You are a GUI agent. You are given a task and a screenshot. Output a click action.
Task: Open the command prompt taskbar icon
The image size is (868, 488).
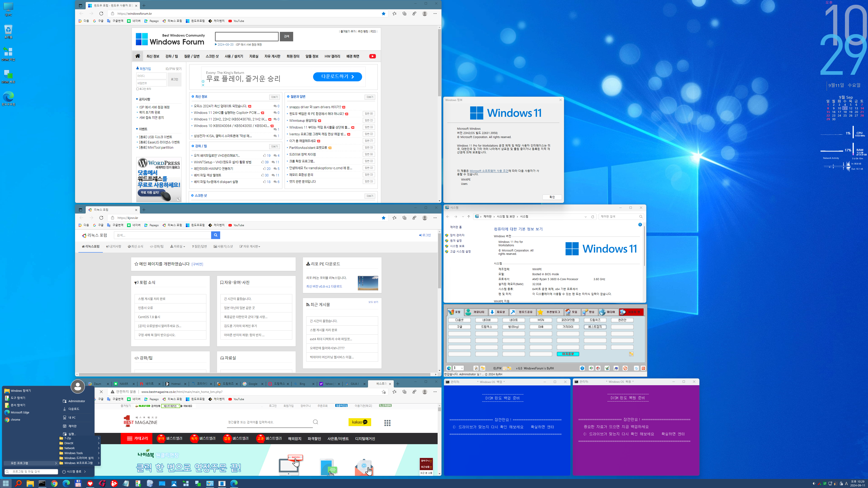click(x=42, y=483)
